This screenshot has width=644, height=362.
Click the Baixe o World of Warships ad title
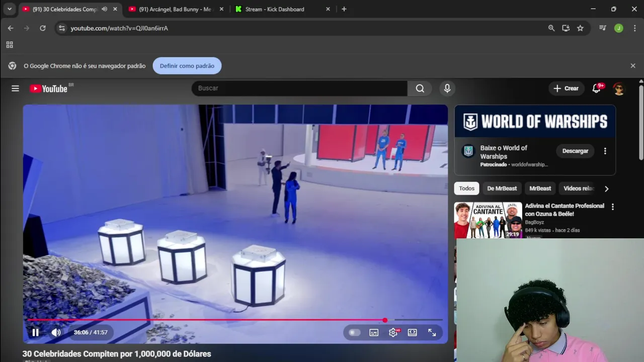point(504,152)
